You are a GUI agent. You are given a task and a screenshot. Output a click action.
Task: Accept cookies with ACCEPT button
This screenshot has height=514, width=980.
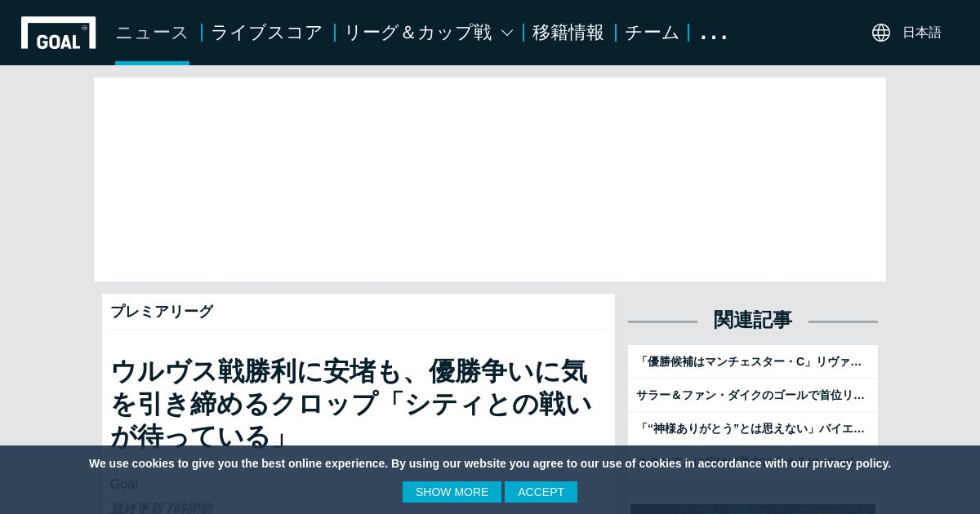(541, 492)
